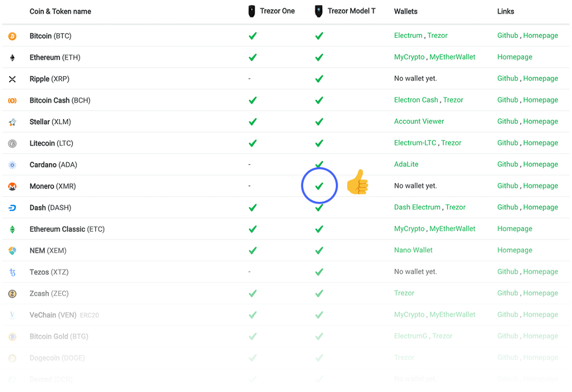Click the circled Monero Model T checkmark
Screen dimensions: 572x392
pos(319,186)
